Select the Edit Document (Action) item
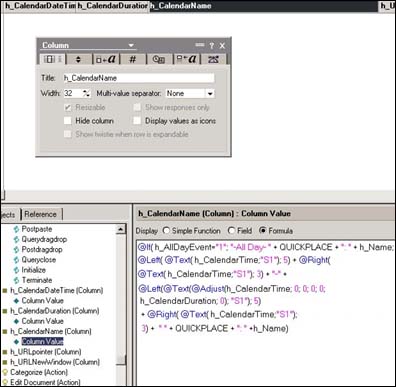Viewport: 396px width, 387px height. tap(45, 382)
